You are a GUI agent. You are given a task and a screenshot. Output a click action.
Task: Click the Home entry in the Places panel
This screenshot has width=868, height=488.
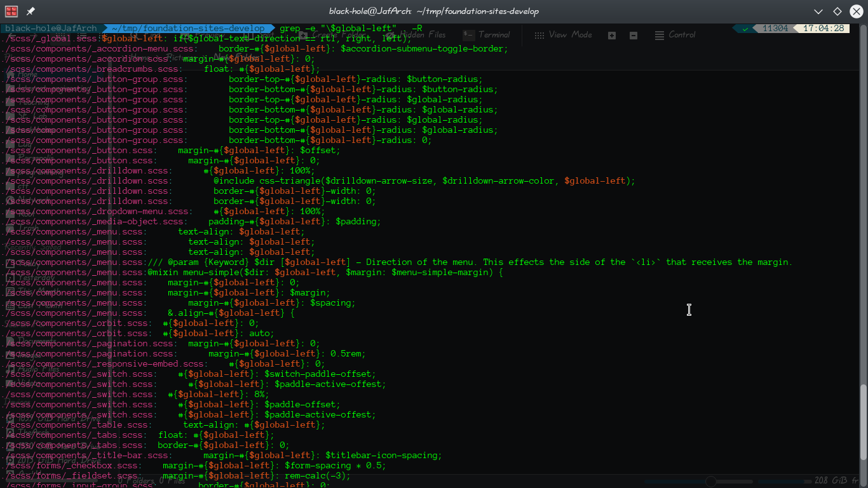click(x=27, y=74)
